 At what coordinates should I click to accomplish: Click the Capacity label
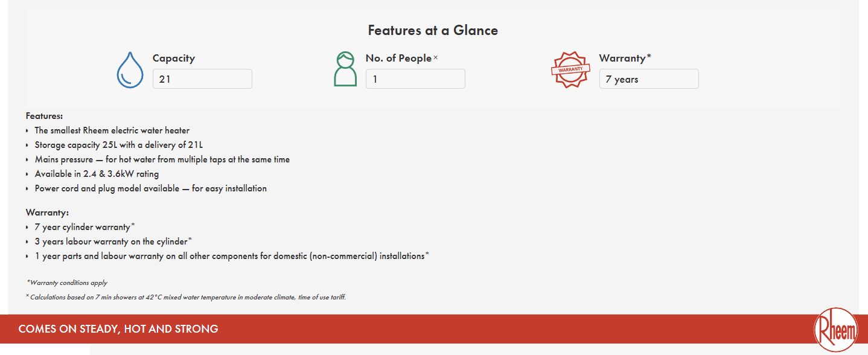174,59
